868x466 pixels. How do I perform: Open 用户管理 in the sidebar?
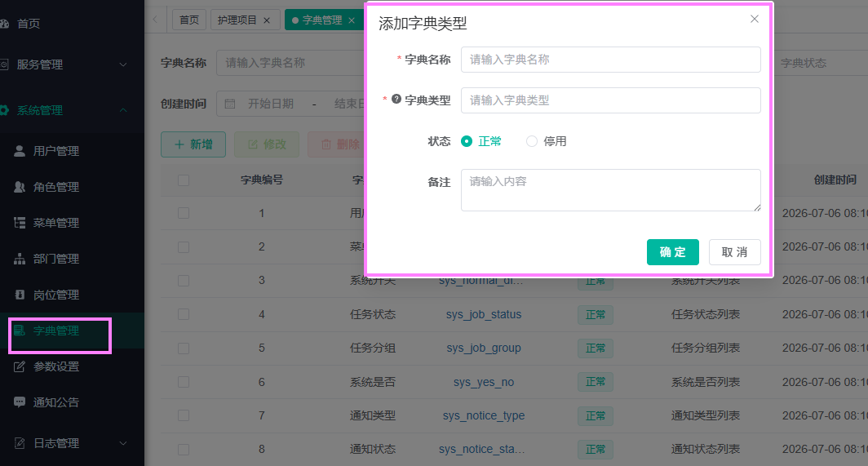56,151
